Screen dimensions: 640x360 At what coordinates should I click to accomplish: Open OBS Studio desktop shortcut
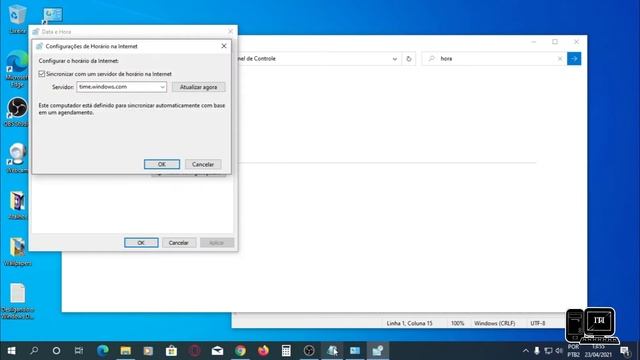click(x=17, y=112)
